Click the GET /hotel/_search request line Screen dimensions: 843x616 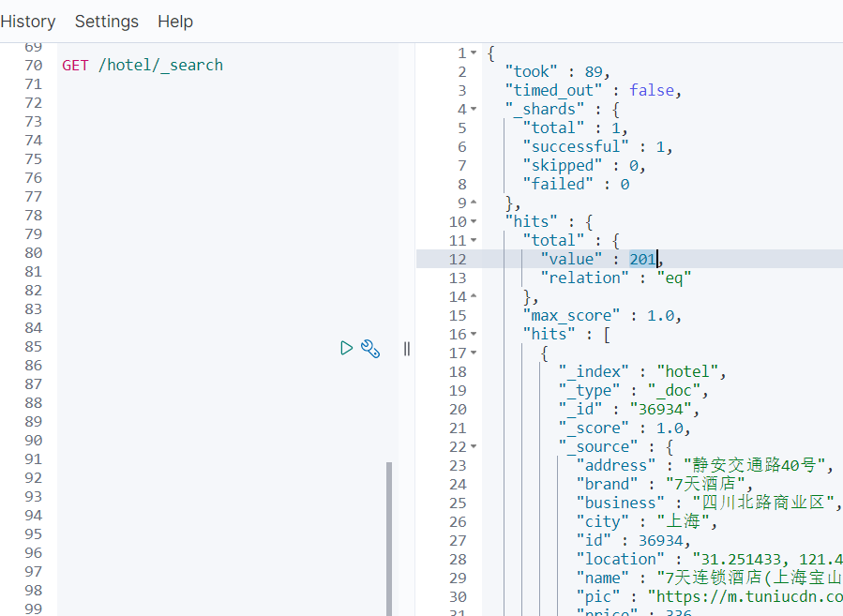point(143,65)
